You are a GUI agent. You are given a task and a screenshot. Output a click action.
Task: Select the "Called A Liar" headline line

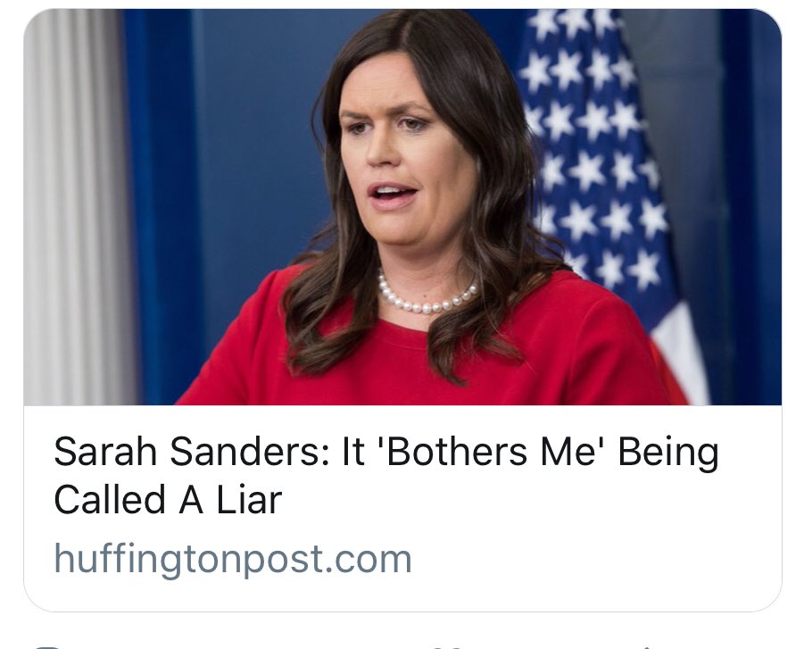168,500
